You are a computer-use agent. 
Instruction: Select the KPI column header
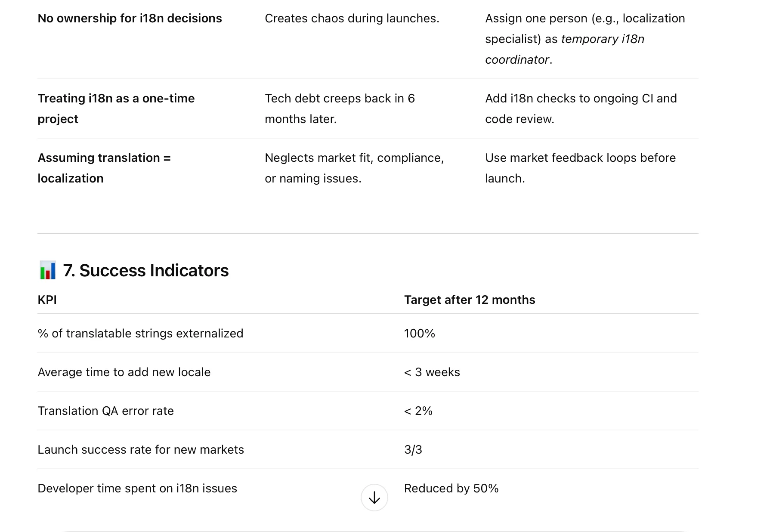(47, 300)
